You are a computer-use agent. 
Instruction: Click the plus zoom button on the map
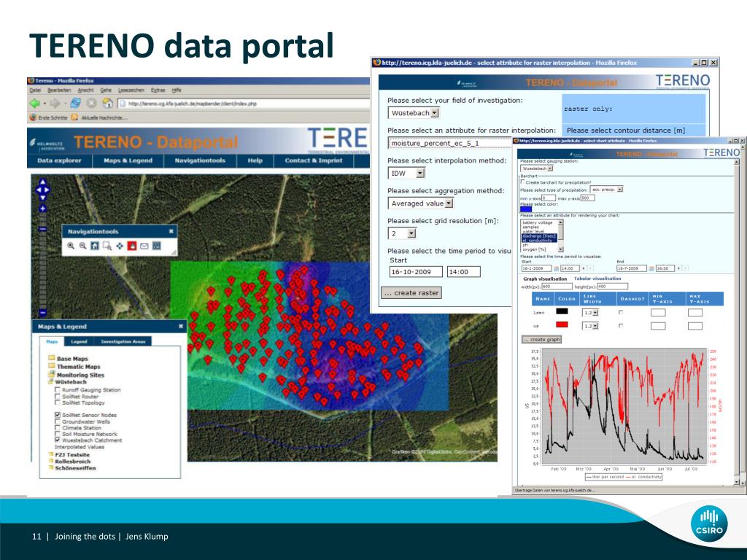(x=42, y=209)
